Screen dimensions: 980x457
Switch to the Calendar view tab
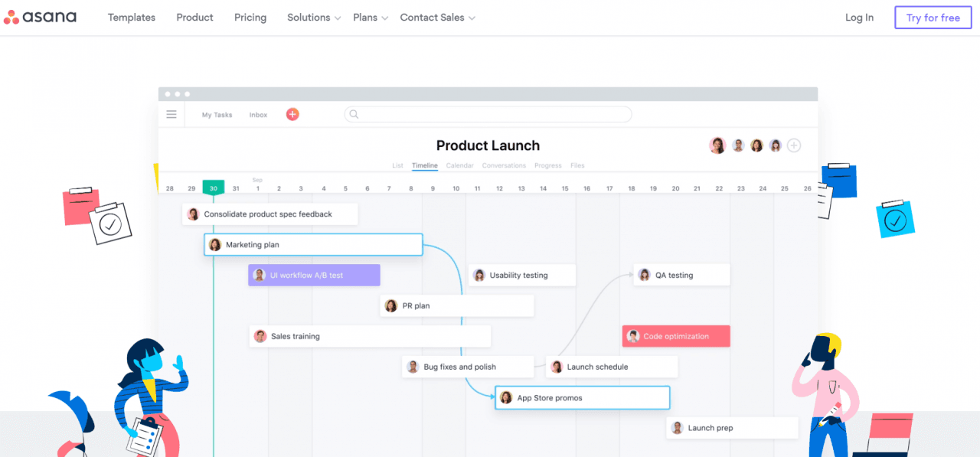tap(459, 165)
